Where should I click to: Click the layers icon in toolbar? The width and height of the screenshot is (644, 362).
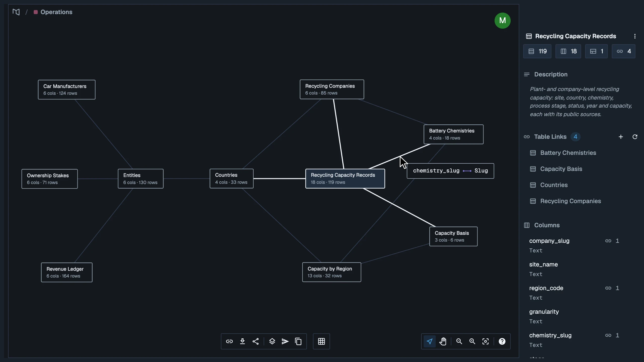(x=272, y=341)
